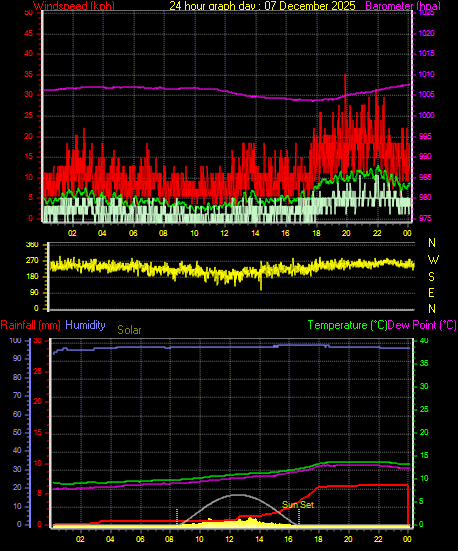Click hour 14 under the rainfall graph
Viewport: 458px width, 551px height.
point(259,539)
